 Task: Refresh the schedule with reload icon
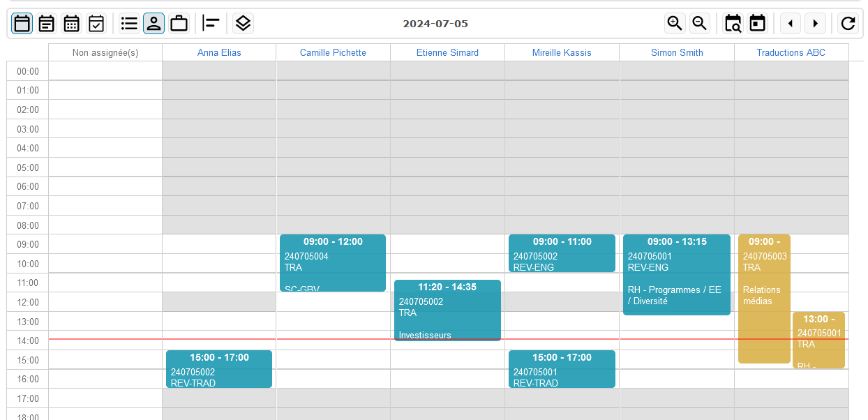point(848,24)
